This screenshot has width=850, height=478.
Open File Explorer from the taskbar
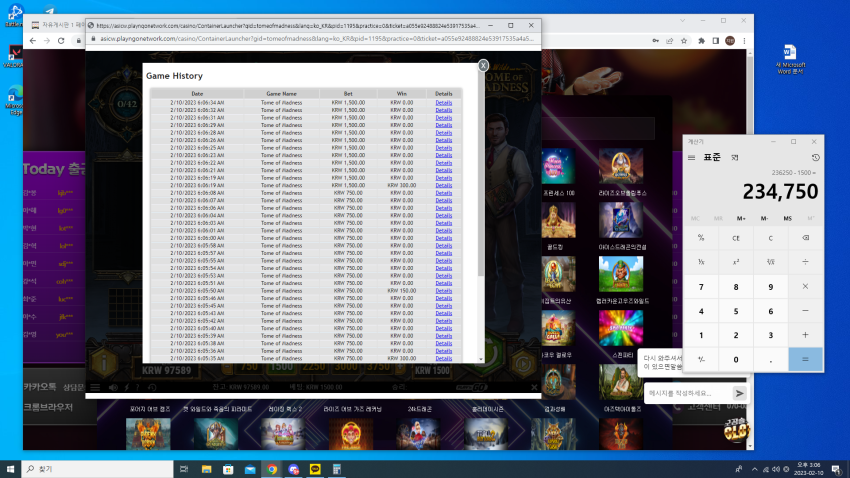[207, 469]
